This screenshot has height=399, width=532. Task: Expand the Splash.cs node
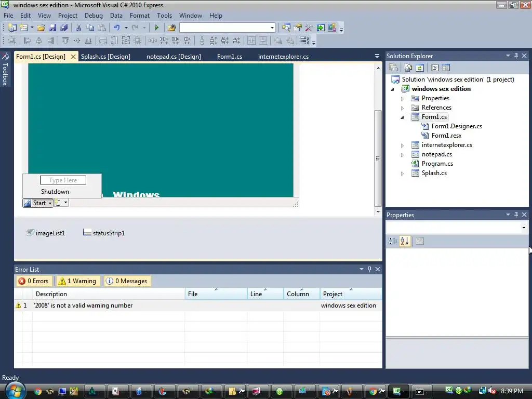click(403, 174)
